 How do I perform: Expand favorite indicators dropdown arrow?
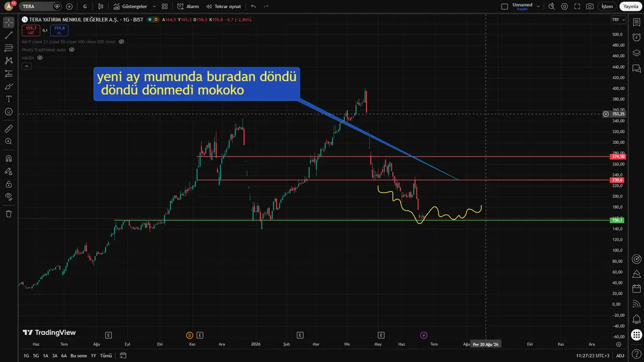click(155, 6)
